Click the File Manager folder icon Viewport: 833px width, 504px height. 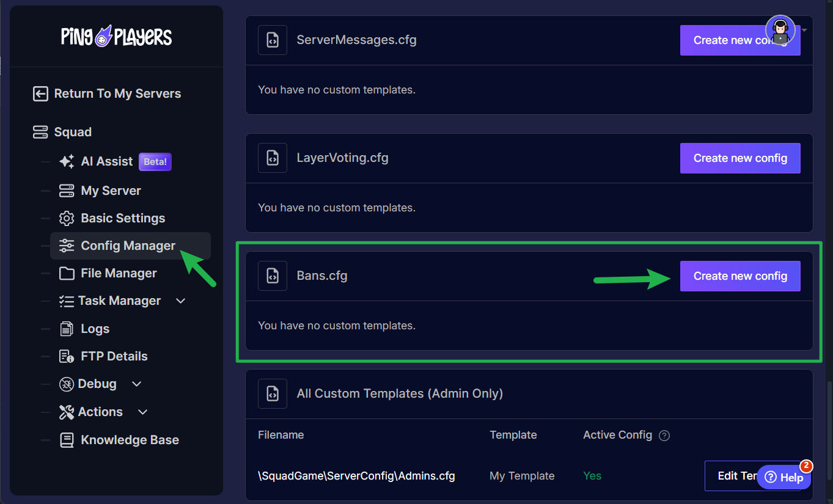pos(67,273)
